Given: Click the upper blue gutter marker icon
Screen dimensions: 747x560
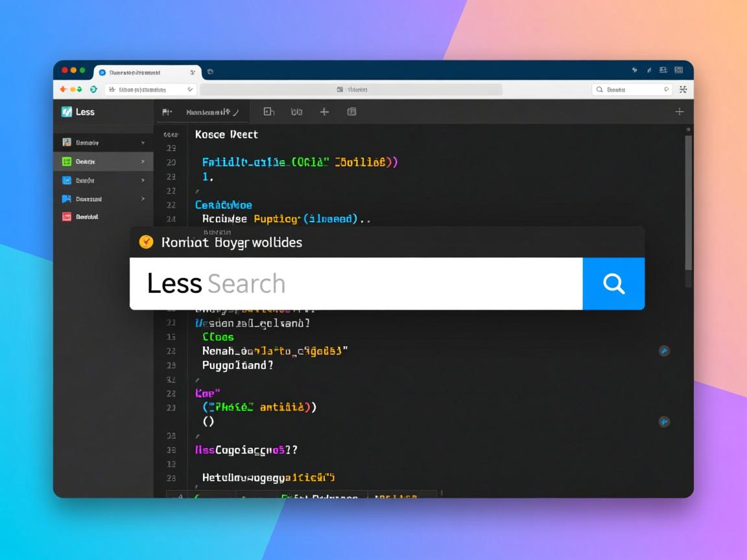Looking at the screenshot, I should pyautogui.click(x=664, y=351).
